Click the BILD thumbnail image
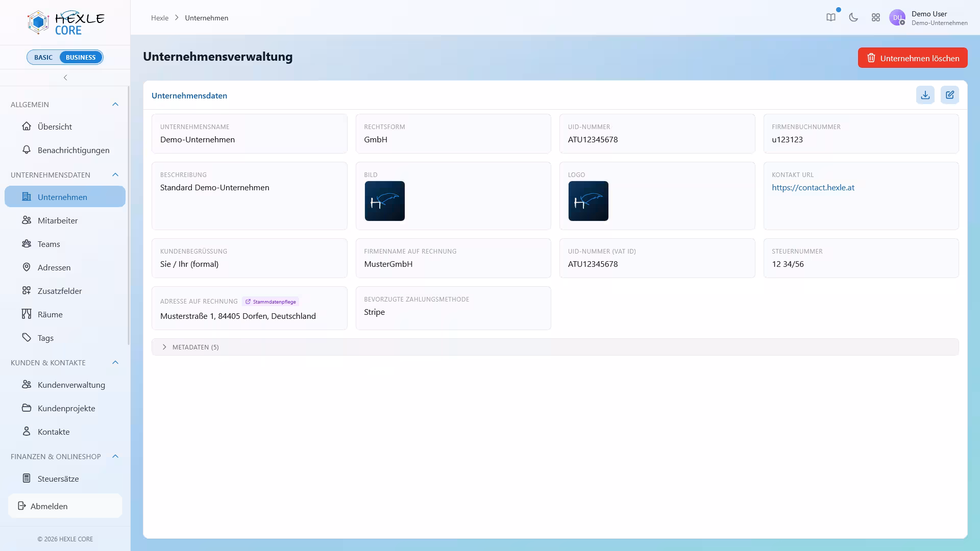980x551 pixels. click(384, 201)
